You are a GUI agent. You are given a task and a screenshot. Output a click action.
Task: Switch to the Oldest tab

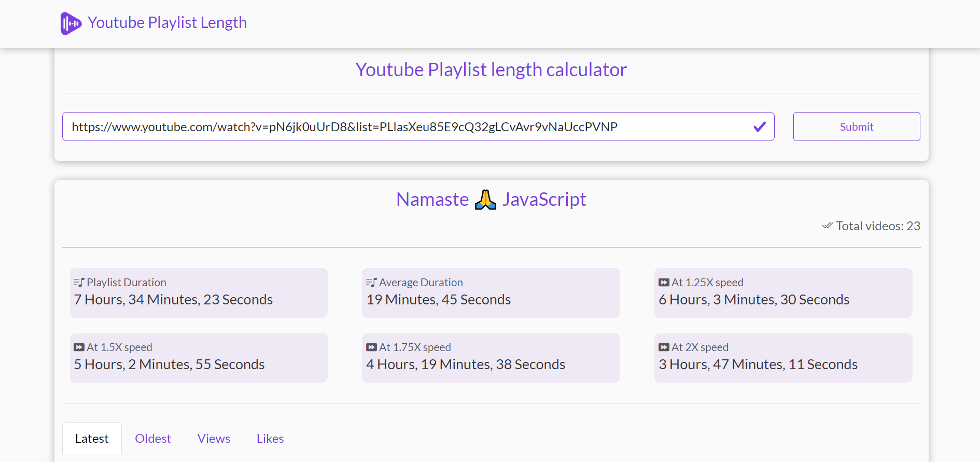click(153, 439)
